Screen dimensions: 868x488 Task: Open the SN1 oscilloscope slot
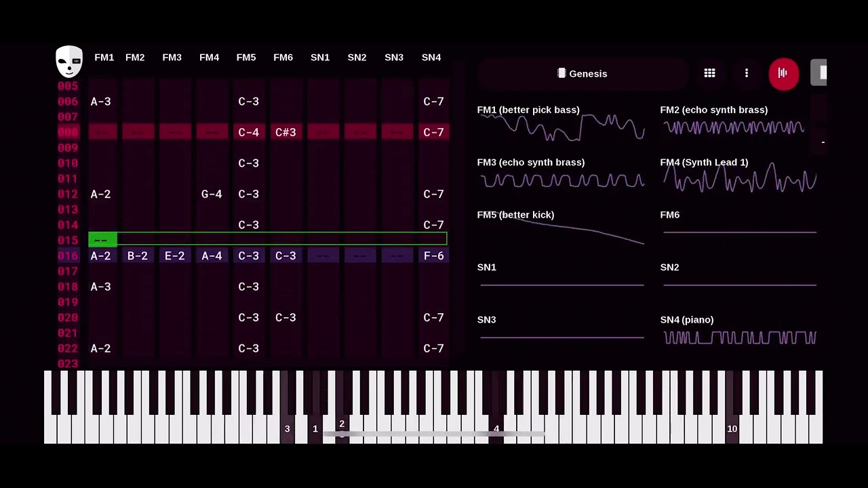(487, 267)
